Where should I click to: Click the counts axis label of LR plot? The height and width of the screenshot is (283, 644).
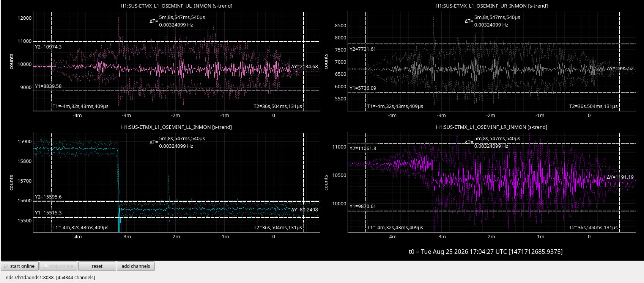pyautogui.click(x=326, y=183)
